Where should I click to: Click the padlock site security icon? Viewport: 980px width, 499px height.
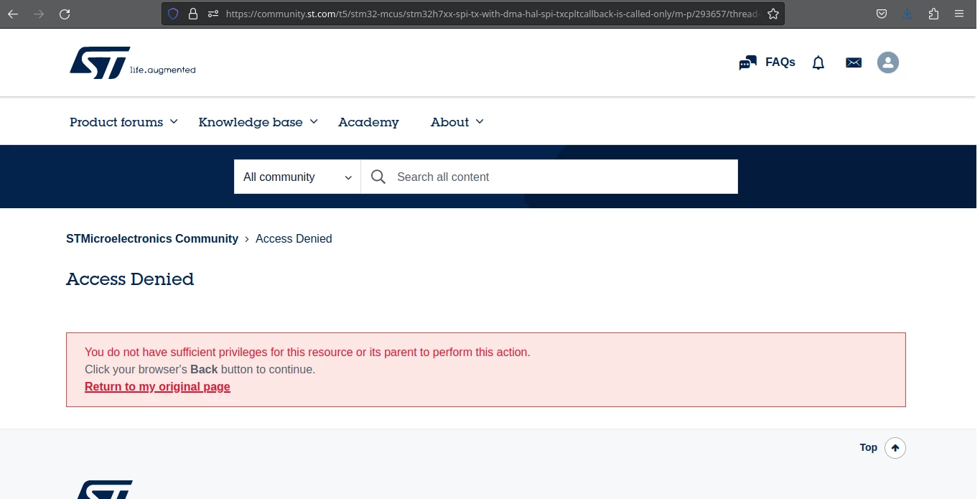click(x=192, y=14)
